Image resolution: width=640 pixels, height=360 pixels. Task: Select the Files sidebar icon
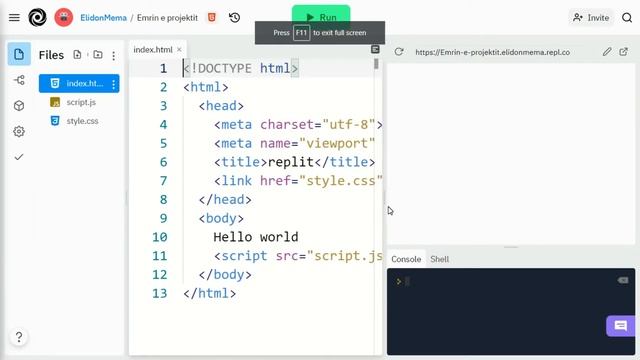point(19,54)
